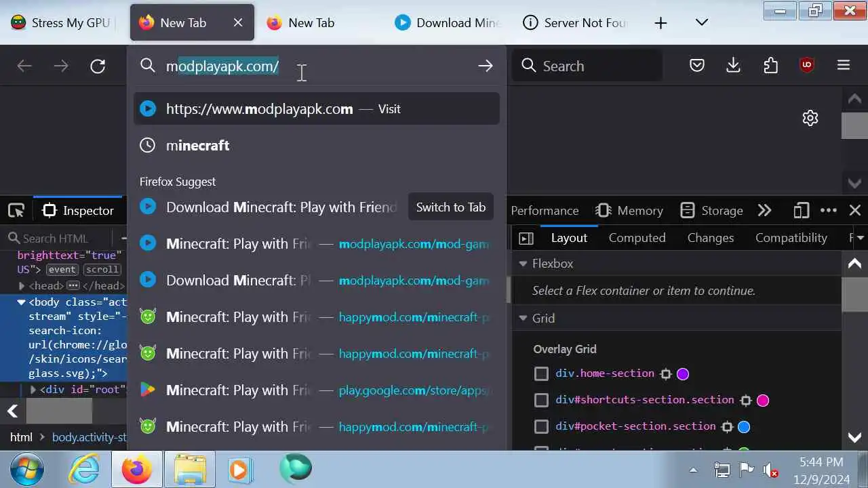Choose the minecraft history suggestion

(x=317, y=146)
